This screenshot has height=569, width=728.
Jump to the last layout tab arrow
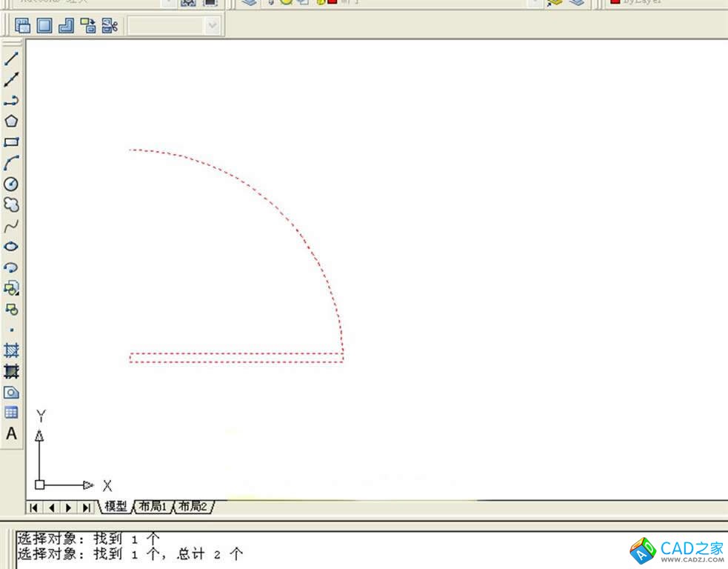pyautogui.click(x=86, y=508)
